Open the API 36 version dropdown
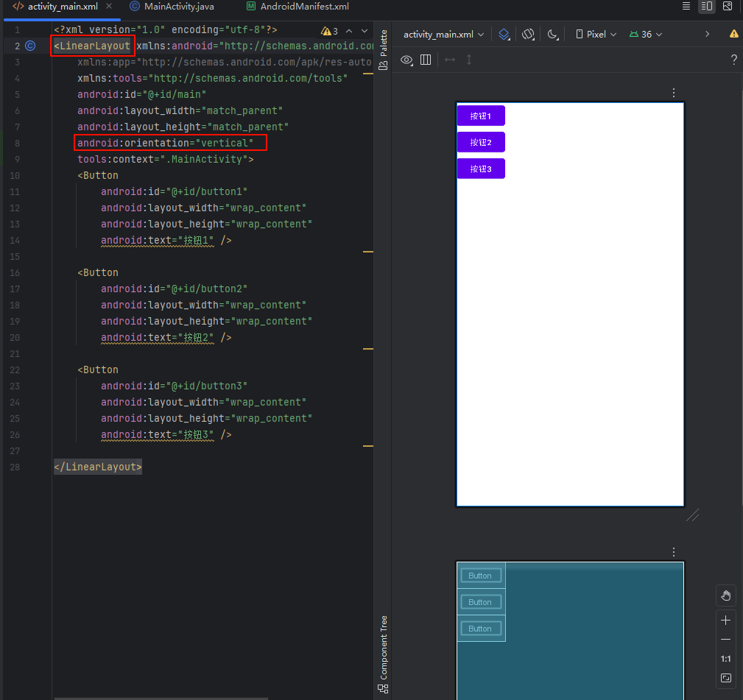Screen dimensions: 743x700 (645, 34)
